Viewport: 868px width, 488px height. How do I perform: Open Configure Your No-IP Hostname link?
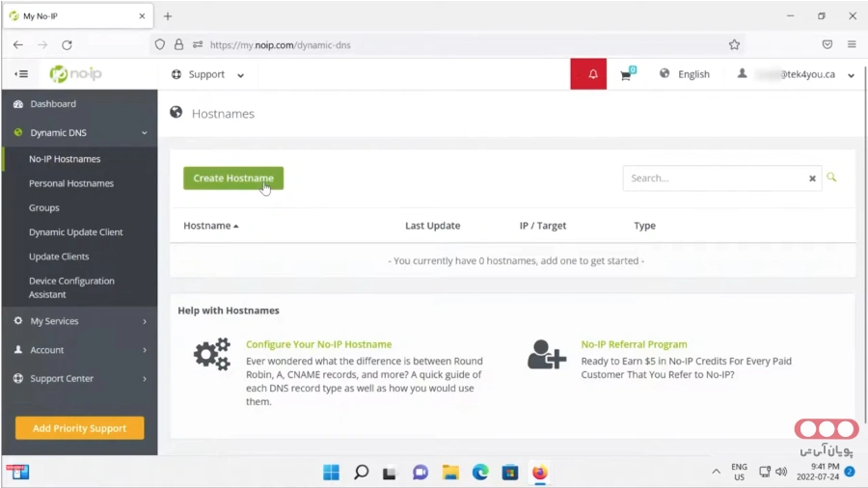[x=318, y=344]
